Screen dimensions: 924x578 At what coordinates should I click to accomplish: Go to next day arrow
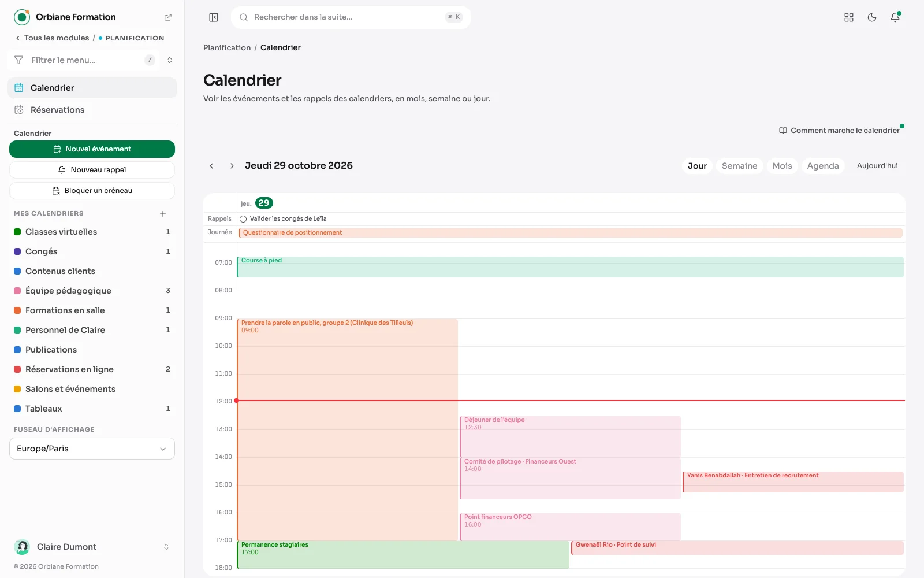tap(232, 166)
